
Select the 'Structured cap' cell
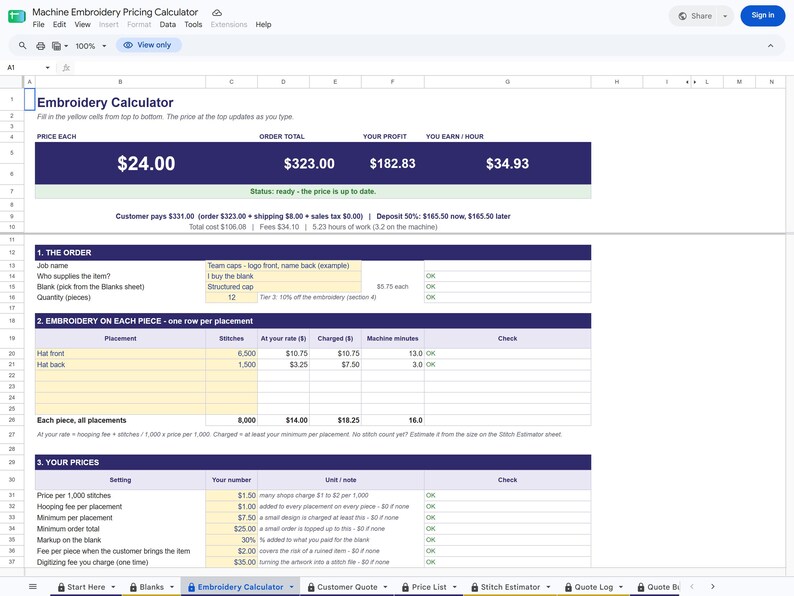pos(283,287)
